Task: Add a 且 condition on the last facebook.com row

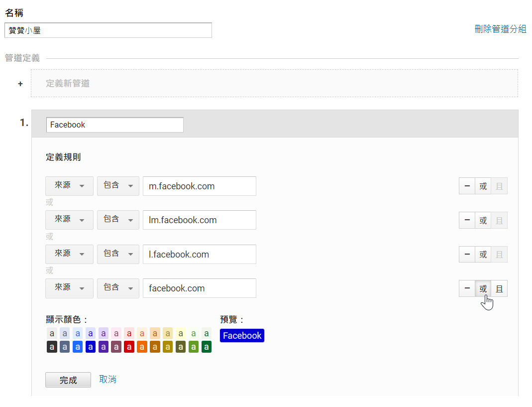Action: coord(499,288)
